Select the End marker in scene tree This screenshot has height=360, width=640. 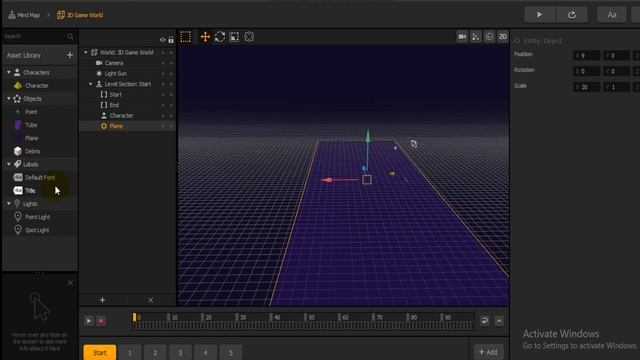tap(114, 105)
